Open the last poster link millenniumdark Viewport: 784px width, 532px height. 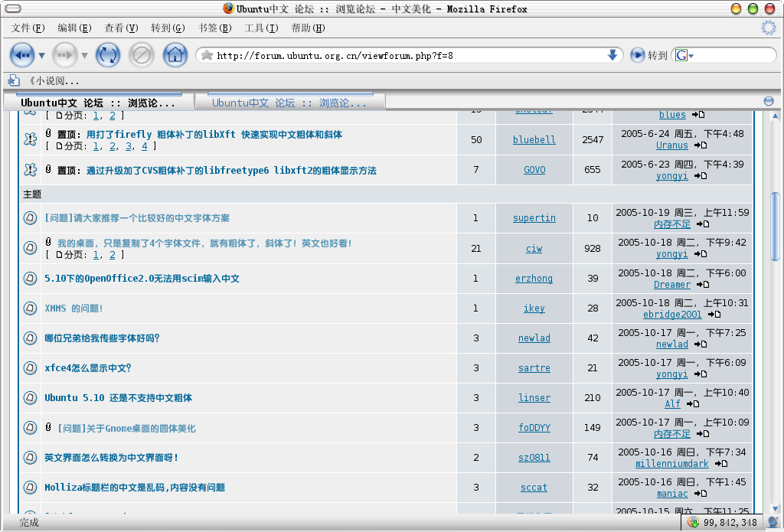(x=671, y=464)
